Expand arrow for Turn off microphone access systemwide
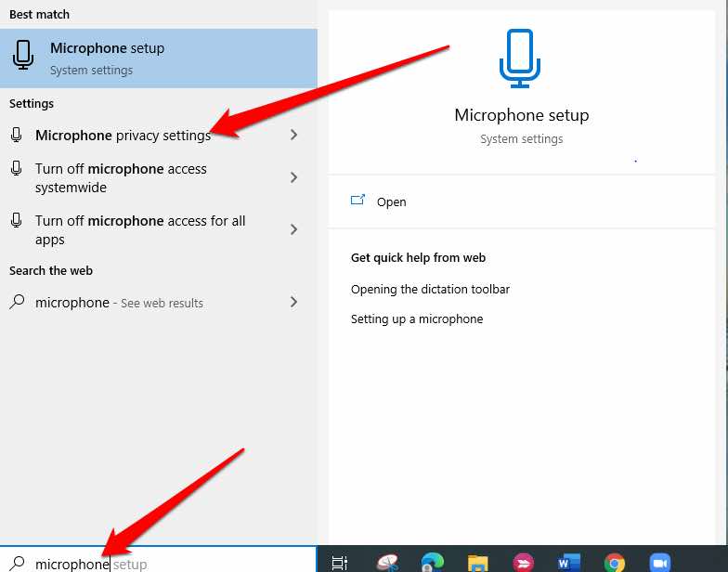The image size is (728, 572). tap(293, 177)
